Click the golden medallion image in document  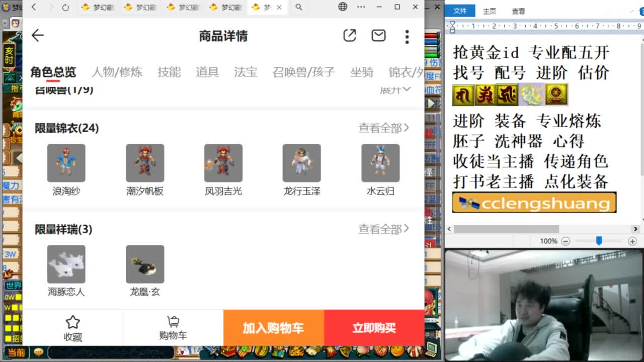(x=556, y=95)
